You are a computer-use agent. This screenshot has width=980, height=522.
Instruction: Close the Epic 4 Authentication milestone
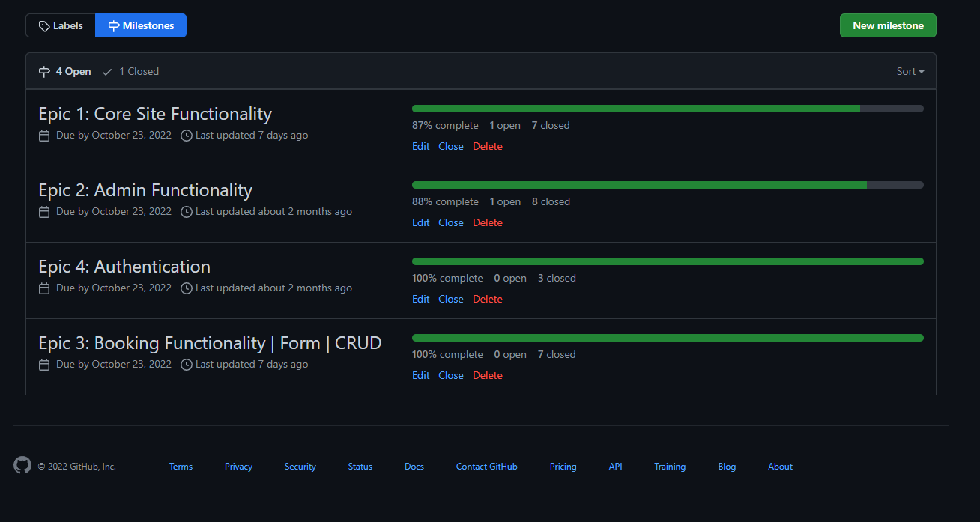(451, 299)
